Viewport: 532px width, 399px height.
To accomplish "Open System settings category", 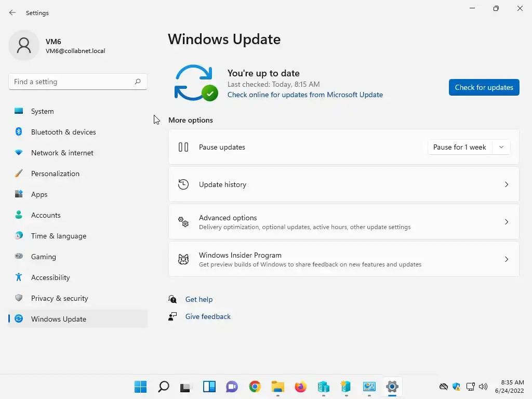I will pyautogui.click(x=78, y=111).
